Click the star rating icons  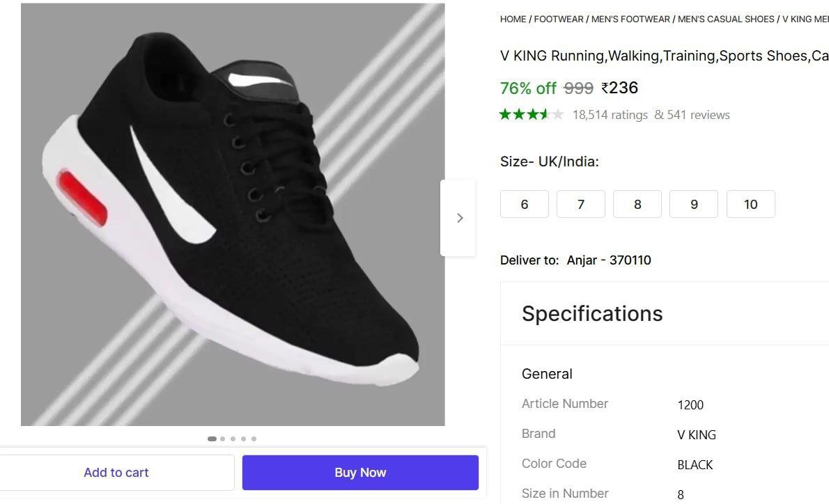click(x=532, y=115)
